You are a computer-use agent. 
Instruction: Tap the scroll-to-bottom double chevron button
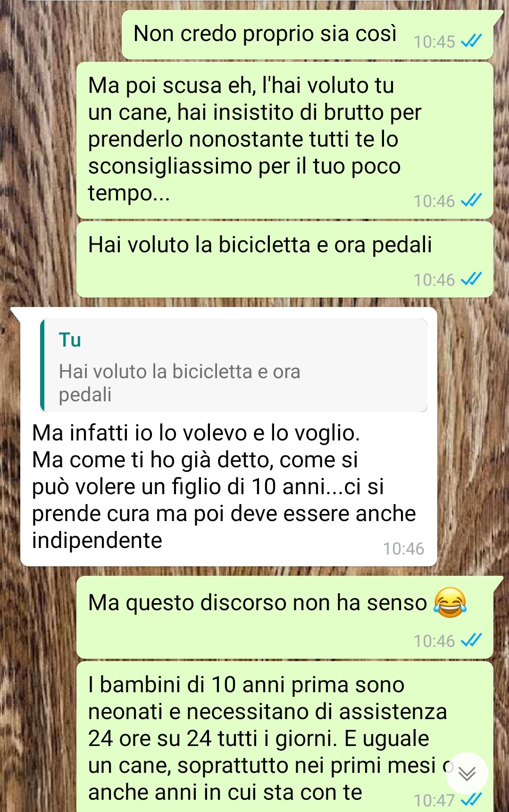[x=467, y=773]
